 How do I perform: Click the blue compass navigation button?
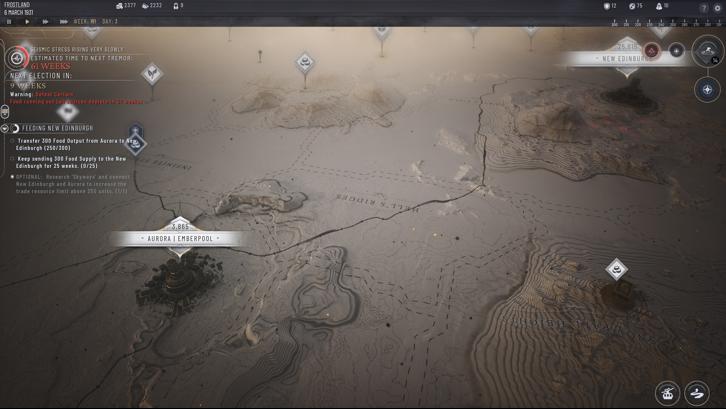707,89
